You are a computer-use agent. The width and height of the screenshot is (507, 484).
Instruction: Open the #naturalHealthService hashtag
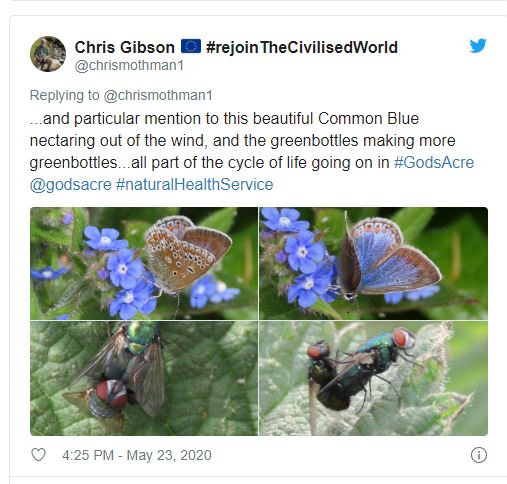click(x=194, y=184)
